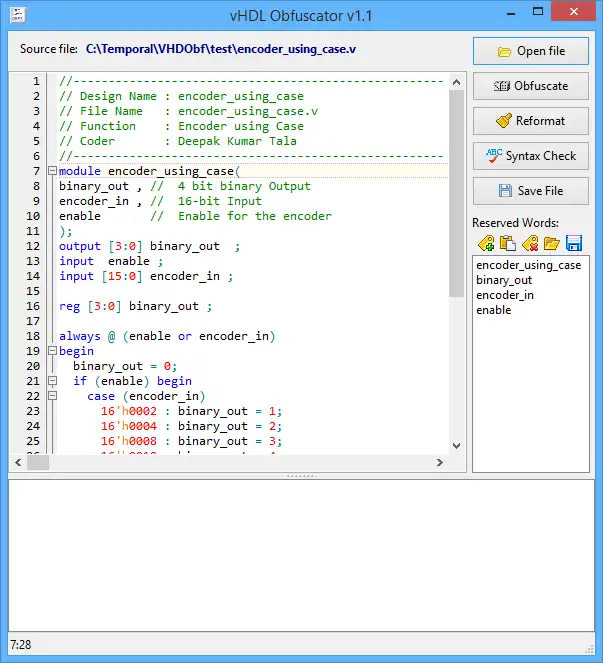Click the splitter grip between editor and output
Viewport: 603px width, 663px height.
pyautogui.click(x=301, y=476)
